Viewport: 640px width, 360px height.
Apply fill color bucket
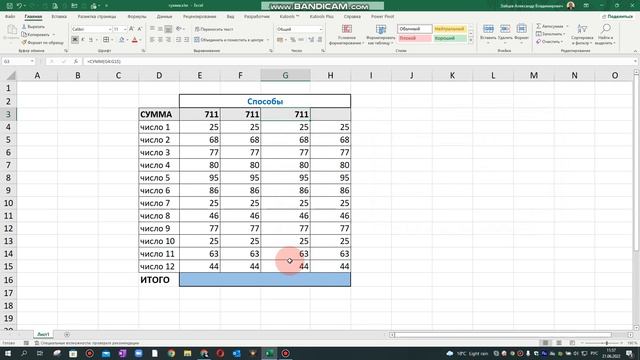point(121,40)
